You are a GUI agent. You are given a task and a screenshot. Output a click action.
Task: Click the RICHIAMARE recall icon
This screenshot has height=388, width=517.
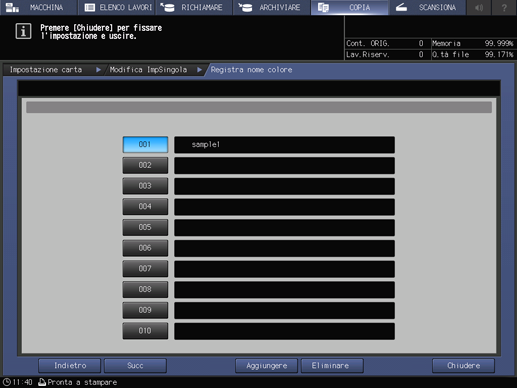[167, 7]
